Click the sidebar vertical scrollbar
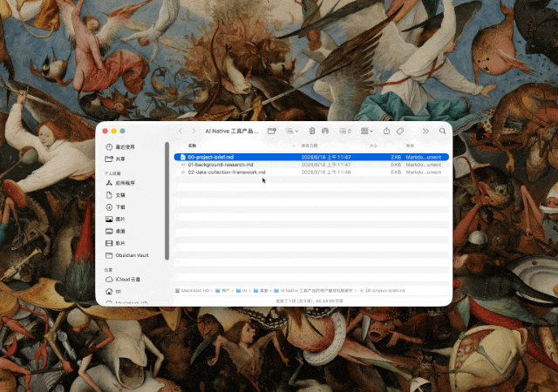 (167, 201)
